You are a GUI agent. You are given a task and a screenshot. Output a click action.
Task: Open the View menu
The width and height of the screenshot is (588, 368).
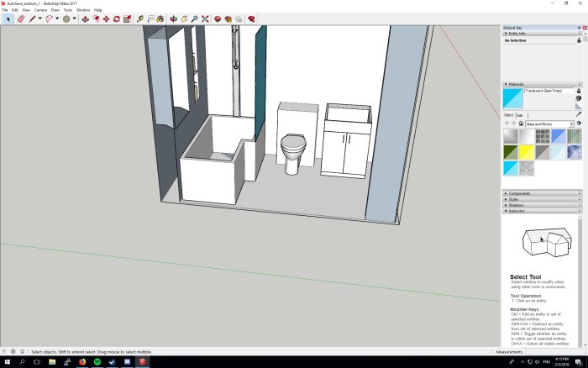pyautogui.click(x=26, y=10)
